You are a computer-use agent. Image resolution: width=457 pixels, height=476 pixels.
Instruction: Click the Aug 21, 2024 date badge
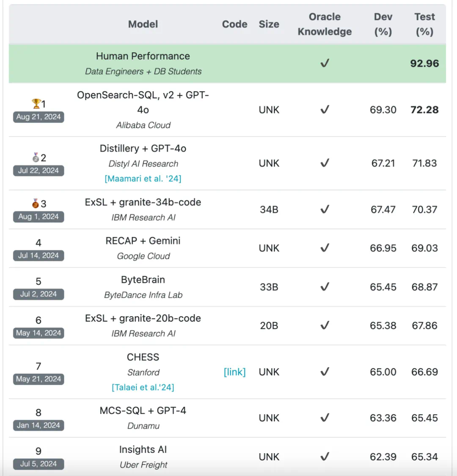click(39, 117)
